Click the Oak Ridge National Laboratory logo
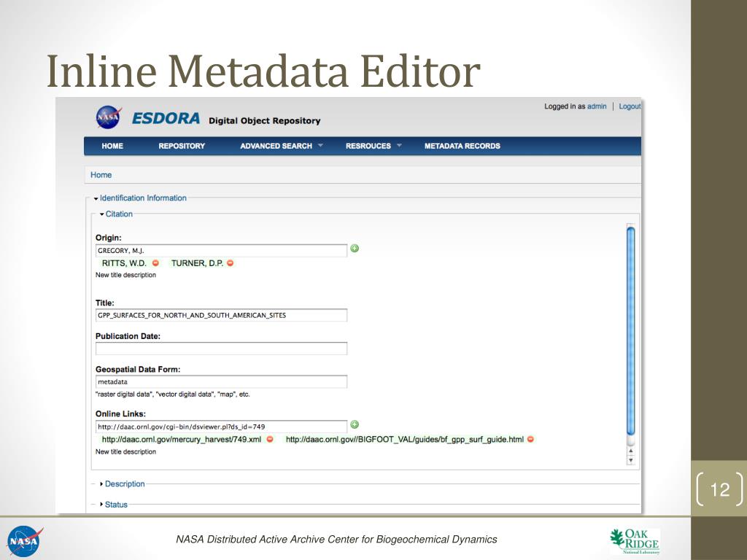This screenshot has height=560, width=747. click(635, 541)
